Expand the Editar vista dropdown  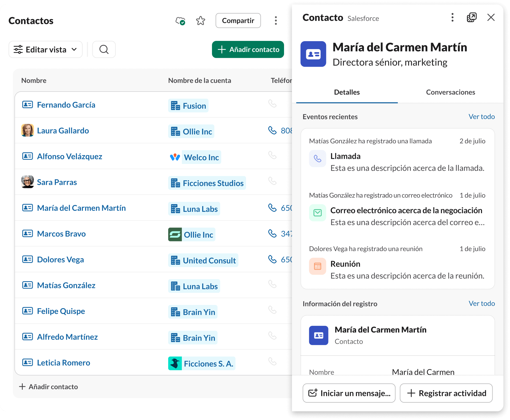(x=45, y=49)
